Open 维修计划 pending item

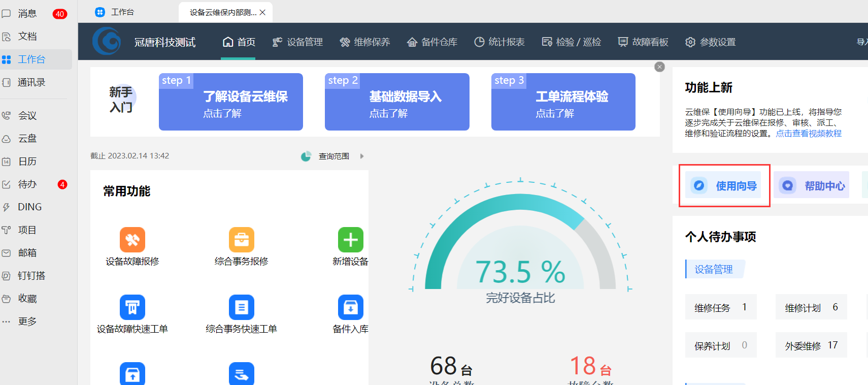coord(811,307)
